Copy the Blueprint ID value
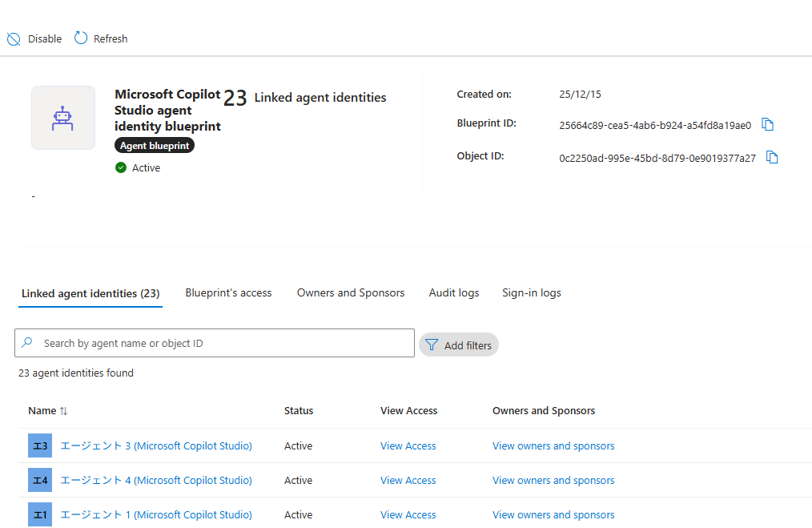The width and height of the screenshot is (812, 528). (x=767, y=124)
